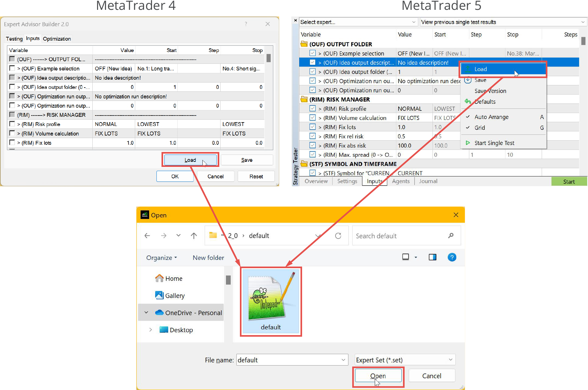Switch to the Testing tab
Screen dimensions: 588x390
[14, 39]
